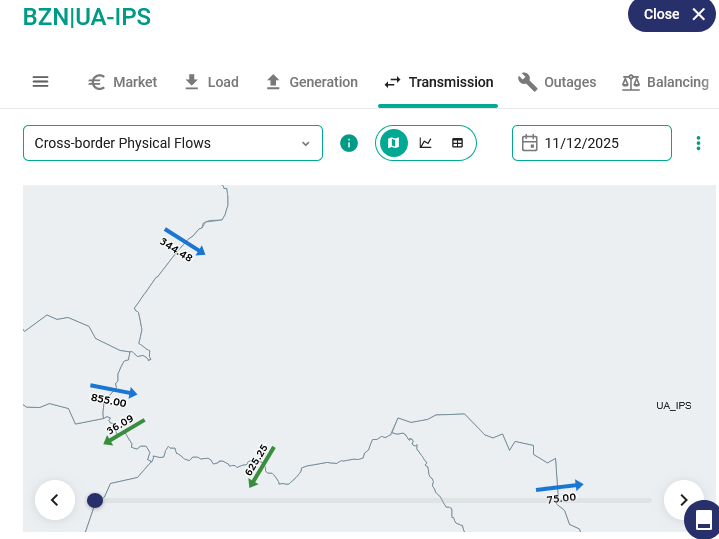Go back to previous time step arrow
Image resolution: width=719 pixels, height=539 pixels.
tap(55, 500)
